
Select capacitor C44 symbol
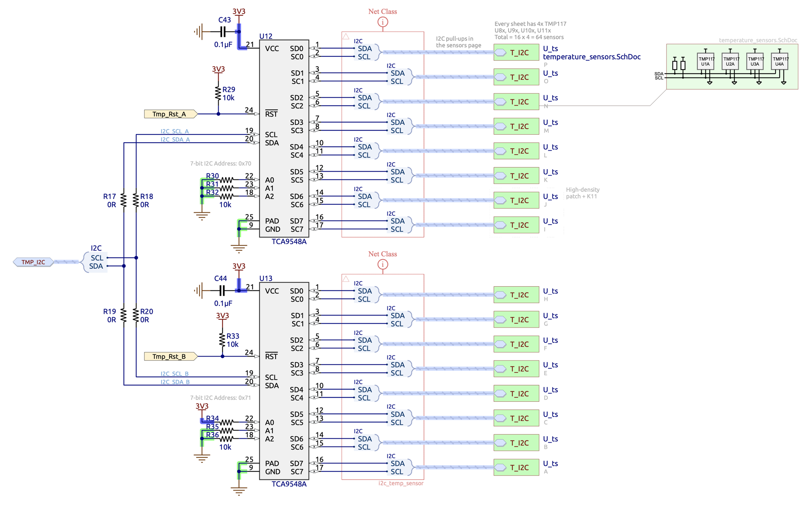coord(222,291)
